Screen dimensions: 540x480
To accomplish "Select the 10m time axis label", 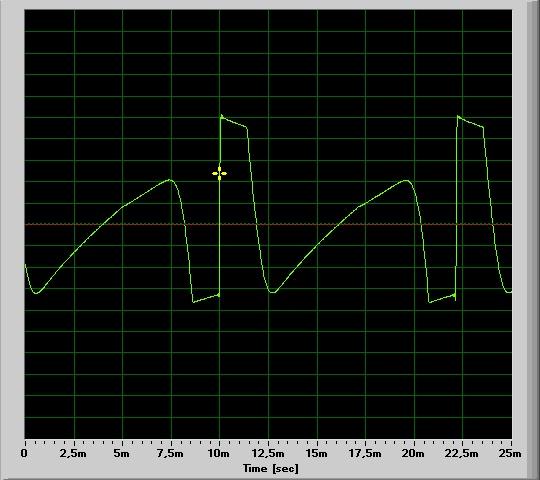I will tap(219, 453).
